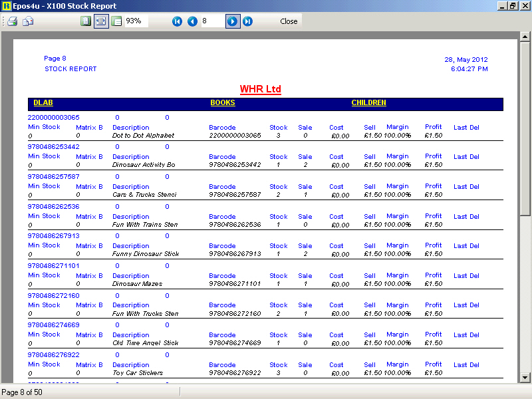Go to the previous page
Viewport: 532px width, 399px height.
192,21
